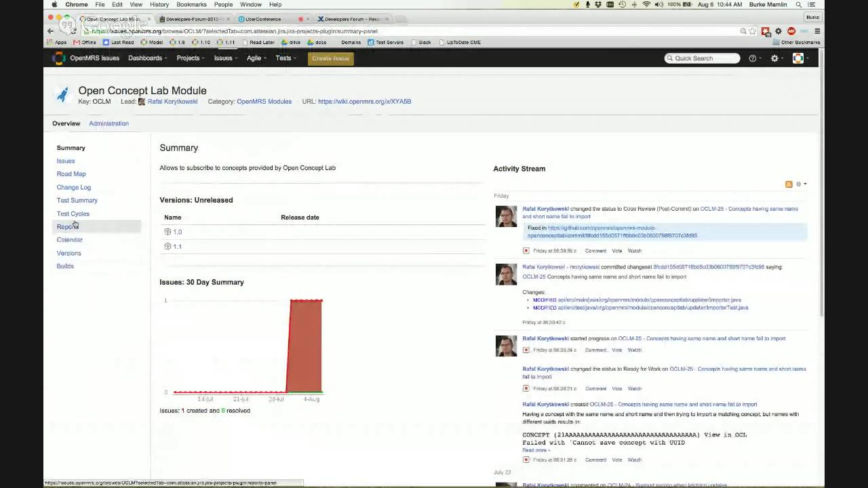Screen dimensions: 868x488
Task: Switch to the Administration tab
Action: click(108, 123)
